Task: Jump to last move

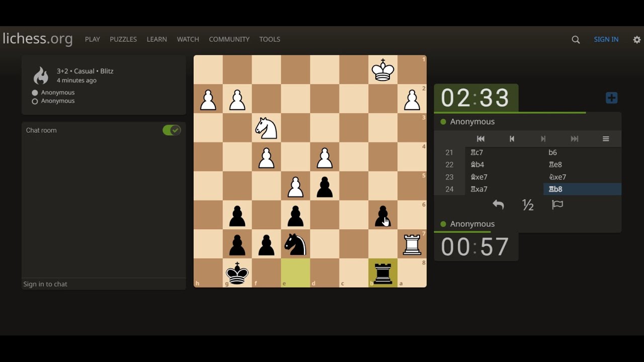Action: [575, 139]
